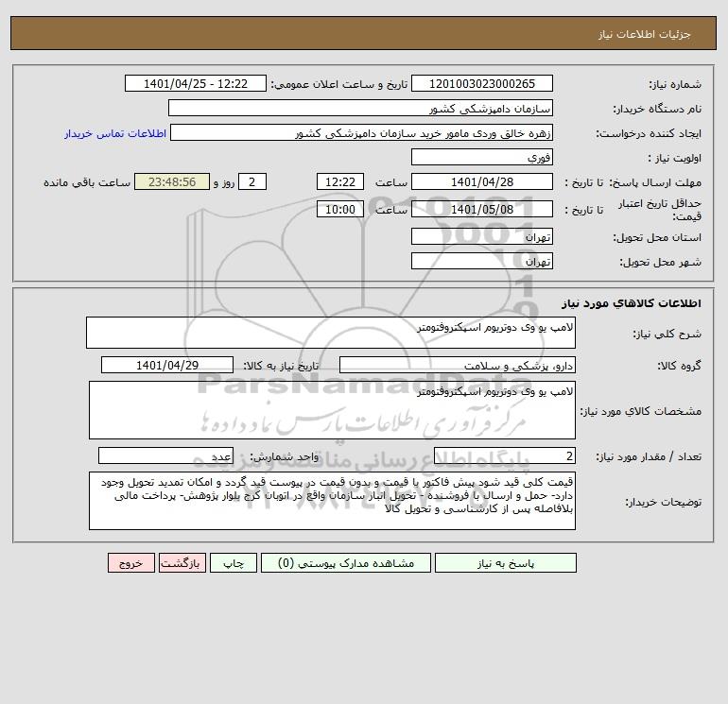
Task: Click the جزئیات اطلاعات نیاز header title
Action: coord(645,34)
